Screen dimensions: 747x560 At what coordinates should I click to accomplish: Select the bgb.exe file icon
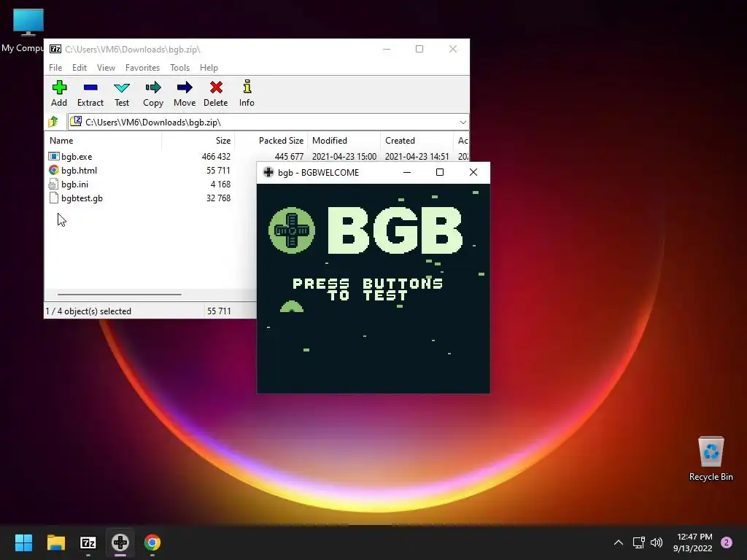pyautogui.click(x=54, y=156)
